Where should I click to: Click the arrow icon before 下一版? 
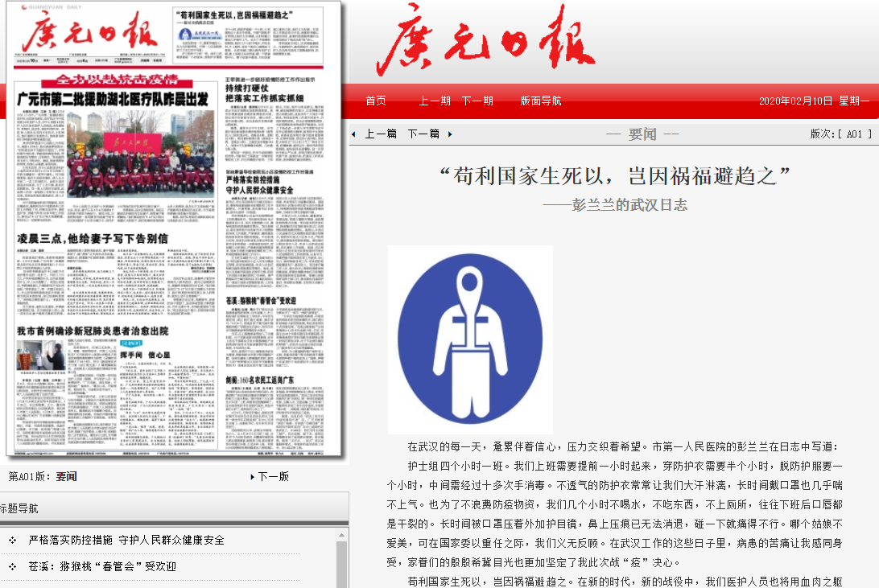coord(253,477)
